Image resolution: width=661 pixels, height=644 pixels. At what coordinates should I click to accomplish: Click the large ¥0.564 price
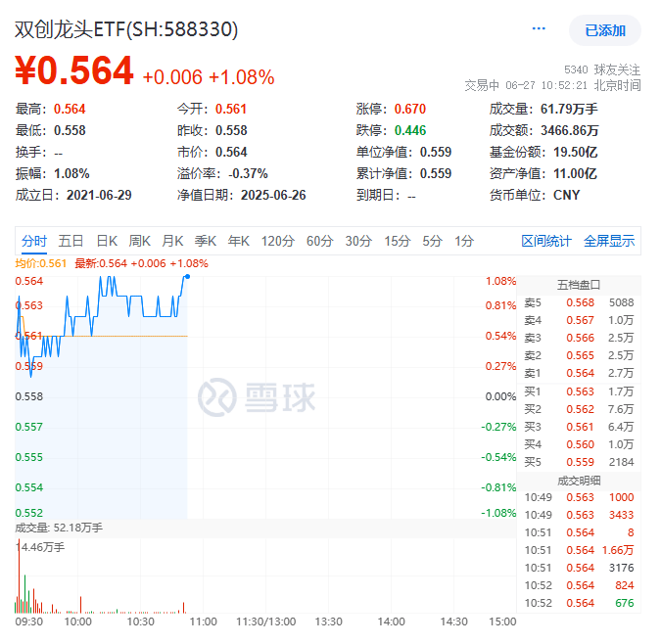coord(74,70)
